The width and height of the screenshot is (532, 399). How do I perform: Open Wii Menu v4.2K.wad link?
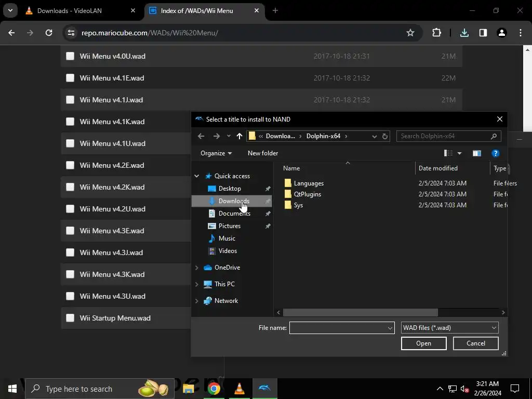coord(112,187)
